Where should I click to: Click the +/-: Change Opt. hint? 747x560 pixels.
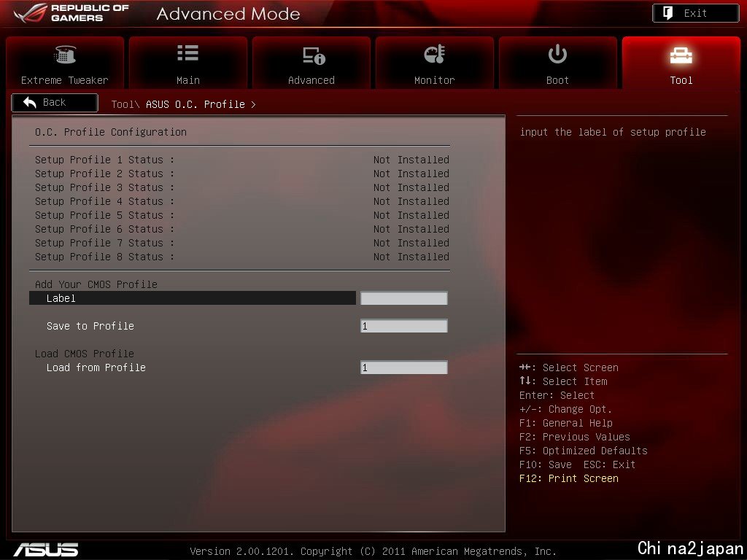(565, 409)
